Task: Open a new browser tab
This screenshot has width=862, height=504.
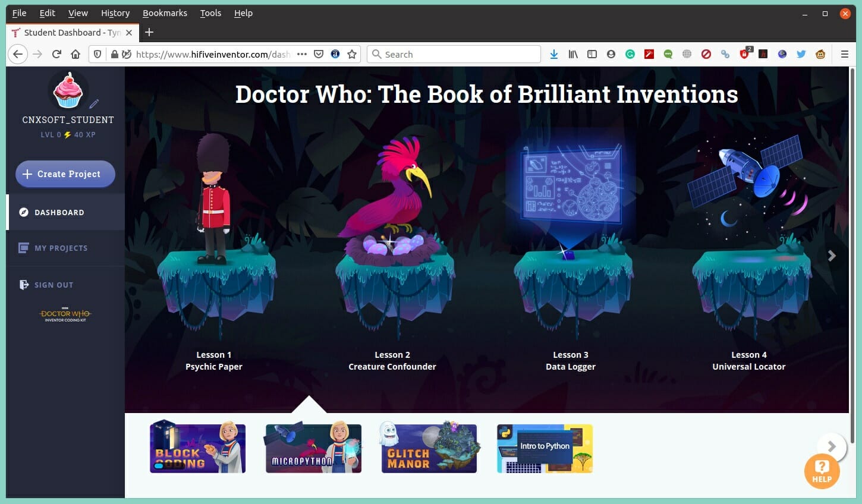Action: pyautogui.click(x=149, y=32)
